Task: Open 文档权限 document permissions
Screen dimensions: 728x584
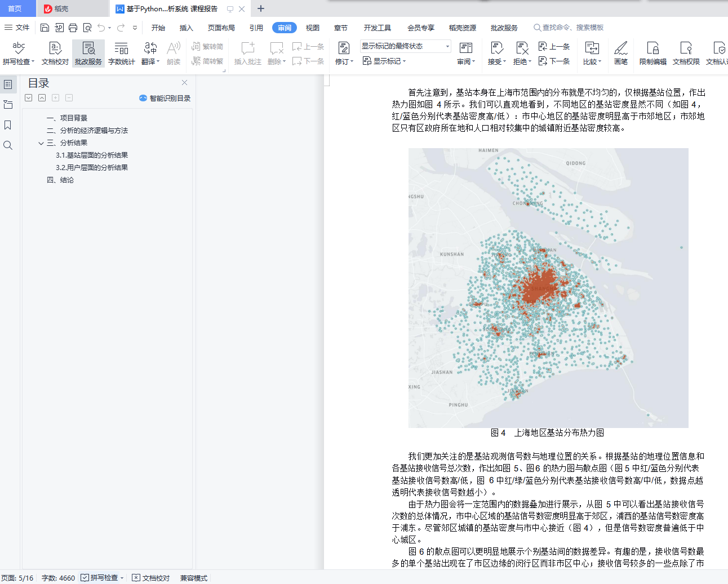Action: (x=686, y=54)
